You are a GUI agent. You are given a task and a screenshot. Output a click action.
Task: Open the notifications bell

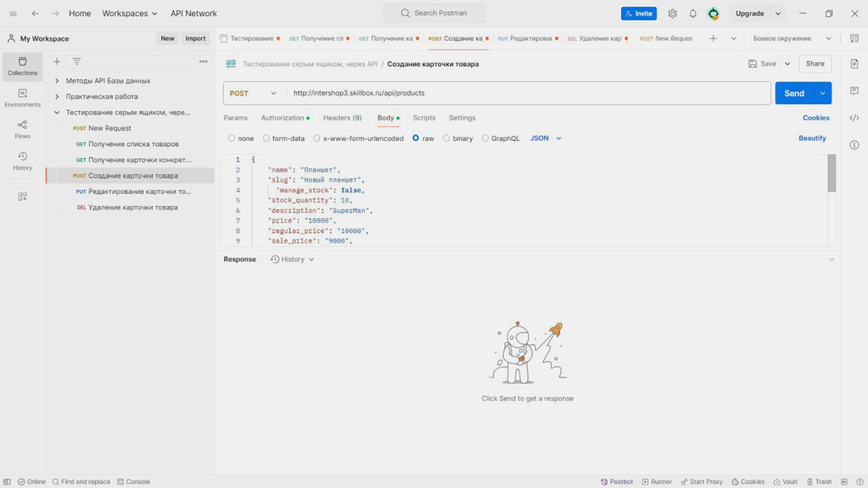pos(693,14)
